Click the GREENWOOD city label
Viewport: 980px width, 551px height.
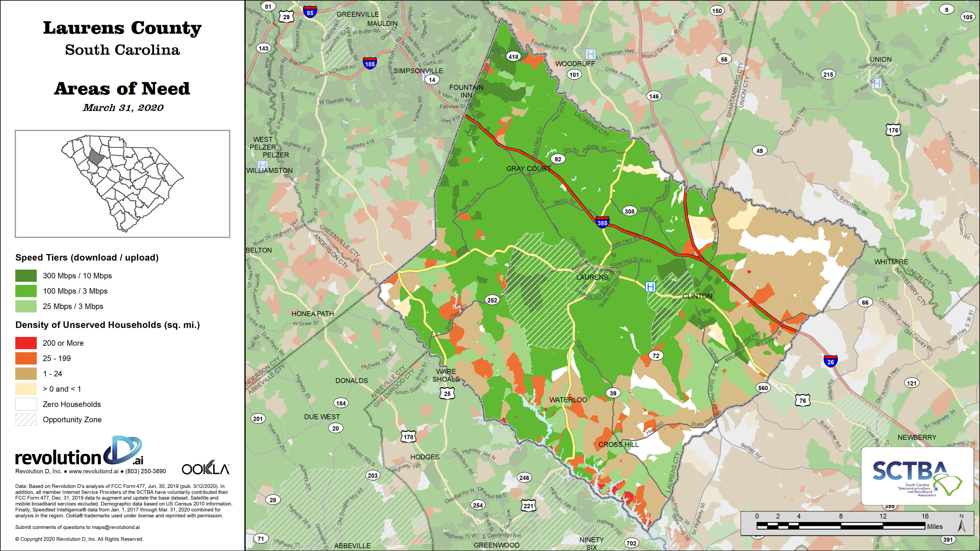coord(497,545)
